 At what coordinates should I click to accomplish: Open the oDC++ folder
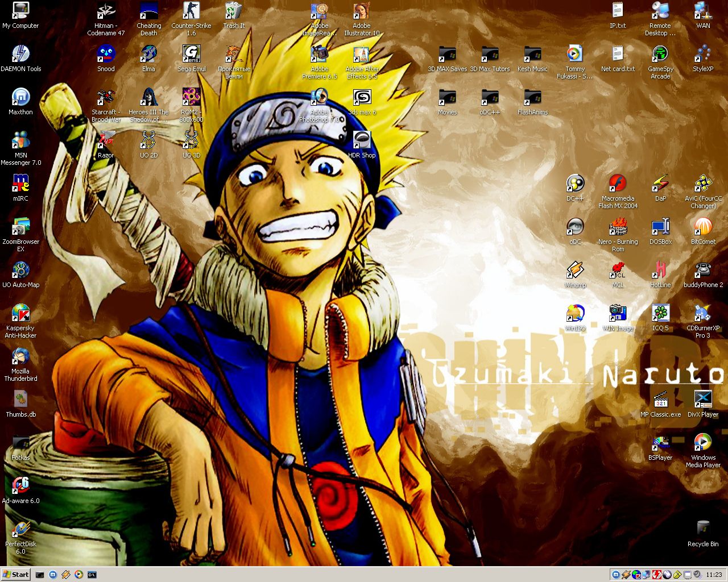point(490,102)
